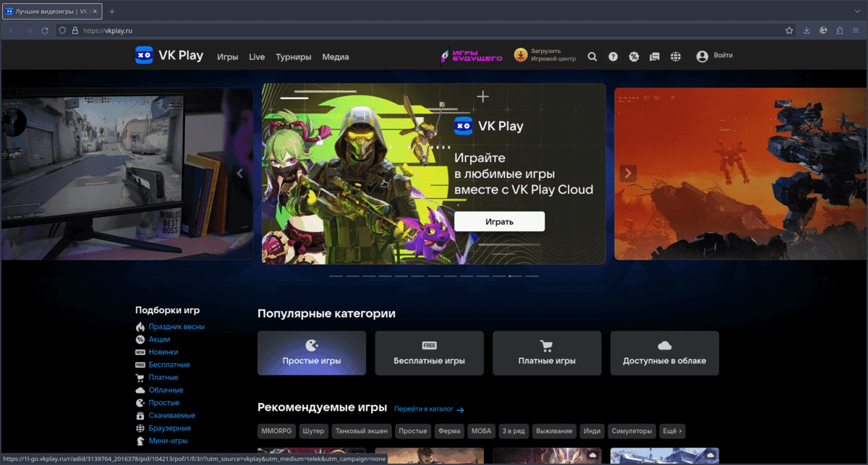This screenshot has height=465, width=868.
Task: View discounts via the percent badge icon
Action: (634, 56)
